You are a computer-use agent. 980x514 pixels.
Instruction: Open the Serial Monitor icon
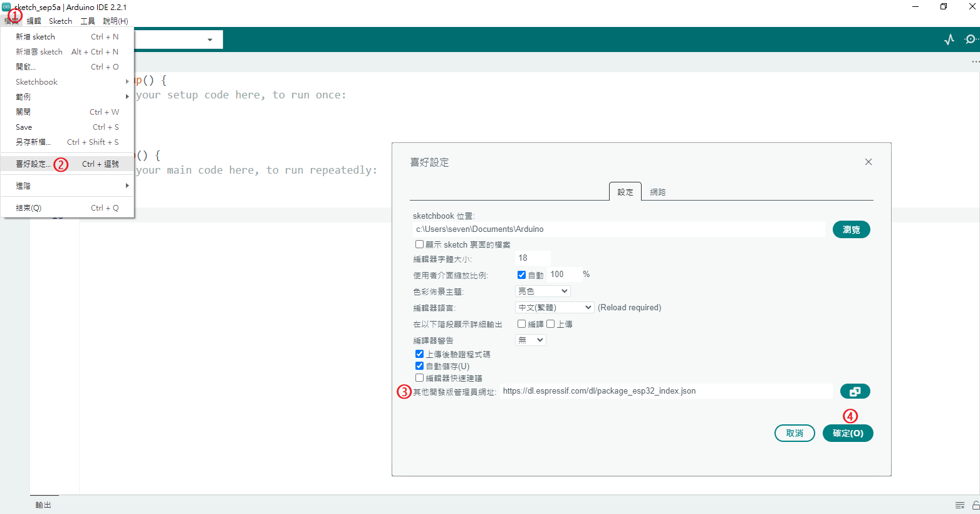click(x=971, y=39)
